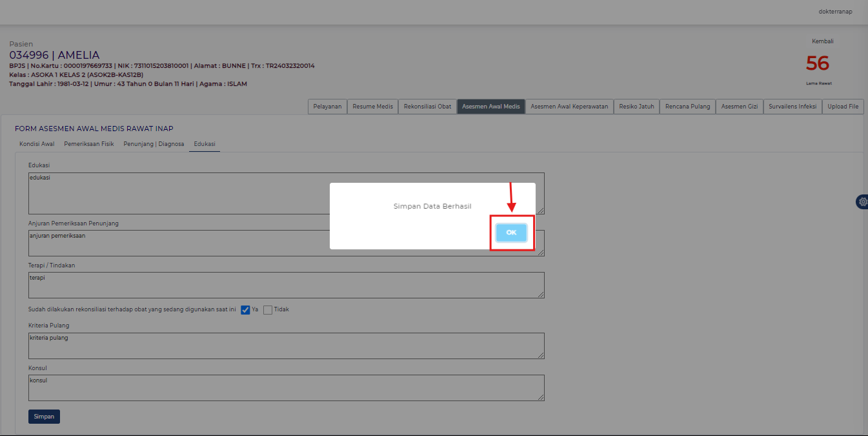
Task: Click OK in the success dialog
Action: (x=511, y=233)
